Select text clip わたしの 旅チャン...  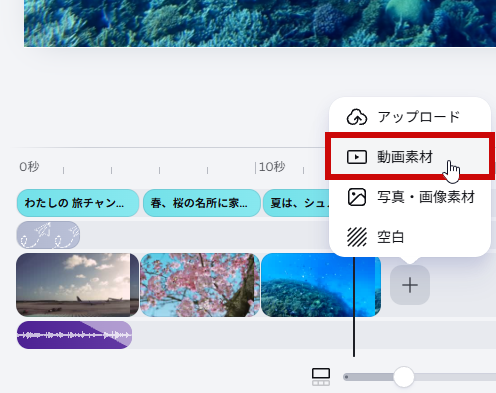click(x=78, y=203)
